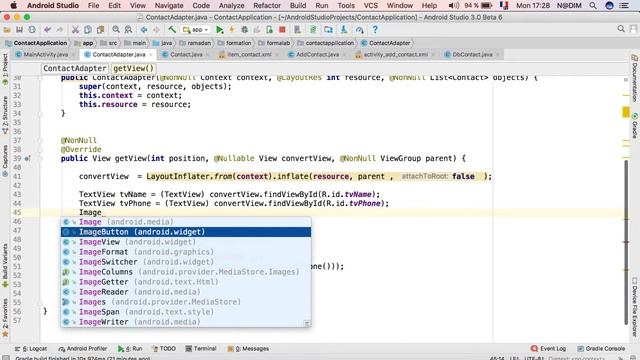Click the Save All toolbar icon
Image resolution: width=640 pixels, height=360 pixels.
click(x=19, y=30)
